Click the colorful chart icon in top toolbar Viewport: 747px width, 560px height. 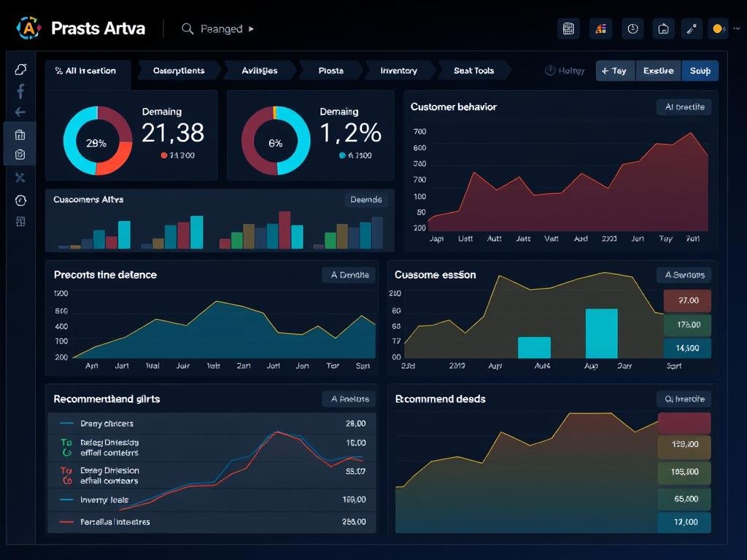click(x=601, y=28)
